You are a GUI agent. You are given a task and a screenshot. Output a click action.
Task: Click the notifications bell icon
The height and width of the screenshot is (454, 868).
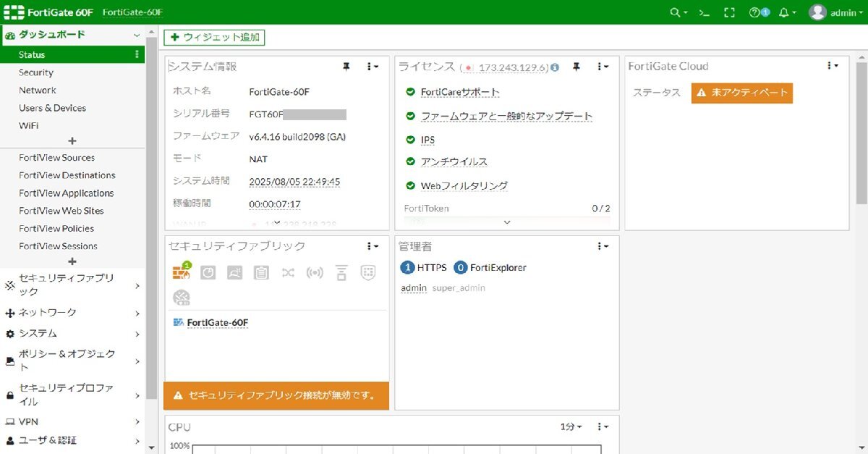[x=783, y=11]
